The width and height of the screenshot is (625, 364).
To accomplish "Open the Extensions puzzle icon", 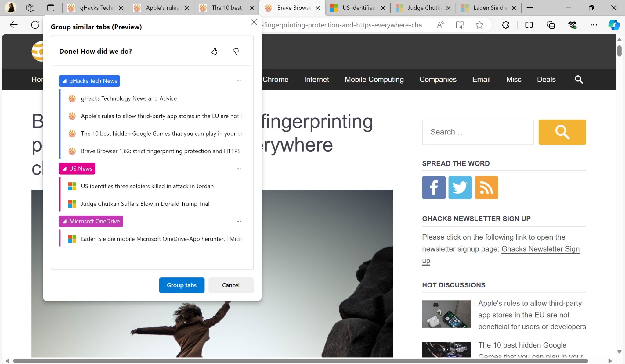I will point(505,25).
